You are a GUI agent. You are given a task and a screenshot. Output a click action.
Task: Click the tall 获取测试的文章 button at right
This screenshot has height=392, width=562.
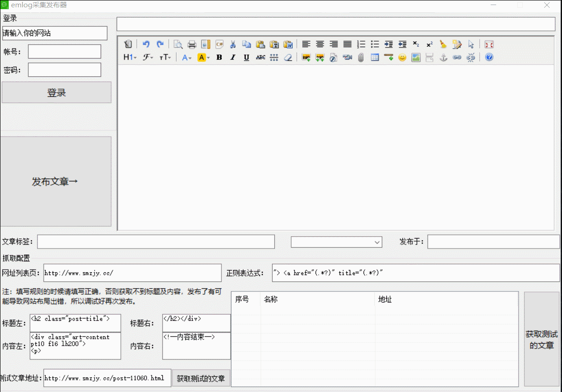[x=542, y=339]
